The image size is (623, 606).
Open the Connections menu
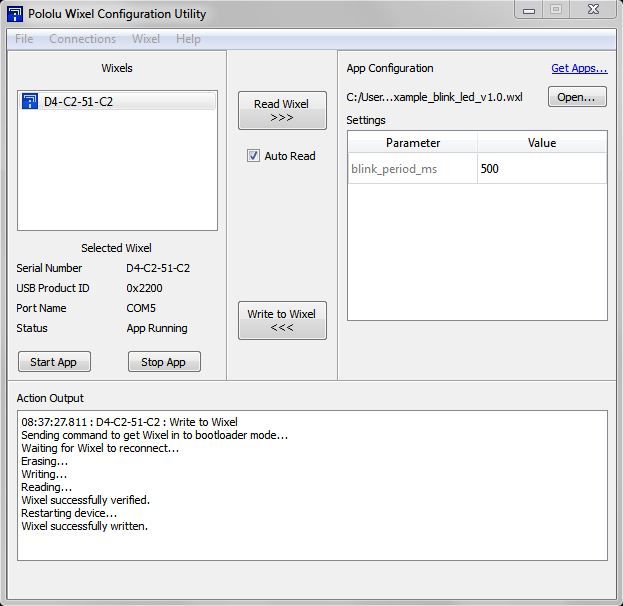pos(82,39)
